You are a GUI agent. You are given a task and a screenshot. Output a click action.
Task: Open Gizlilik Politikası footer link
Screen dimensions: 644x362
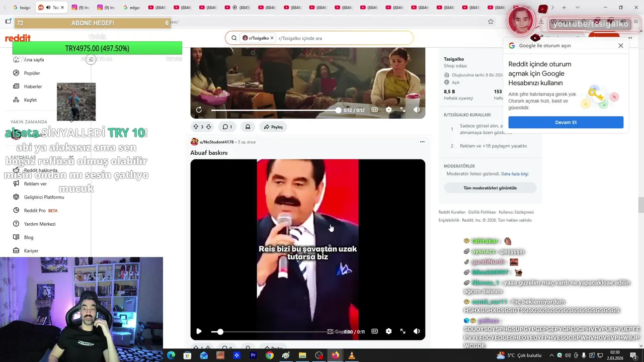pyautogui.click(x=482, y=212)
